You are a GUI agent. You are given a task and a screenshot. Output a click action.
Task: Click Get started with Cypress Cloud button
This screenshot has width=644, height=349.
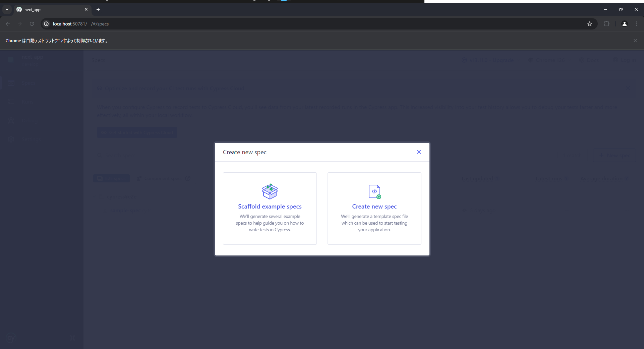[137, 132]
